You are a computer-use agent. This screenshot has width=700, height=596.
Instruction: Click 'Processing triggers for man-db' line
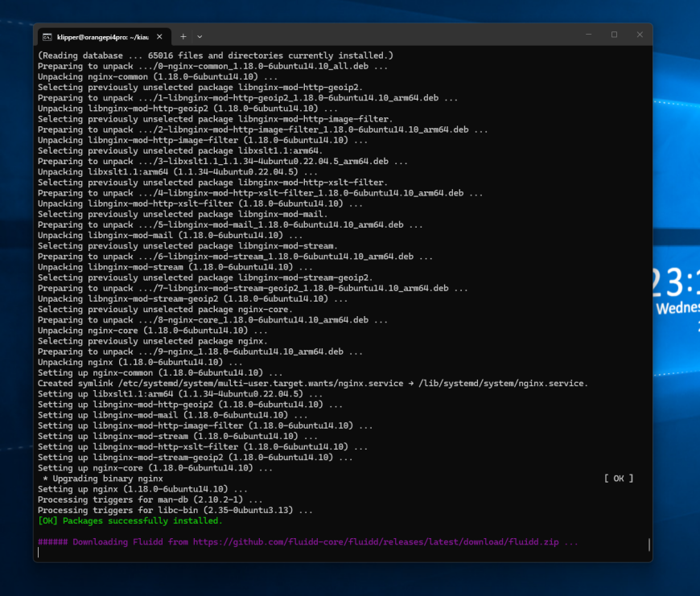click(150, 499)
